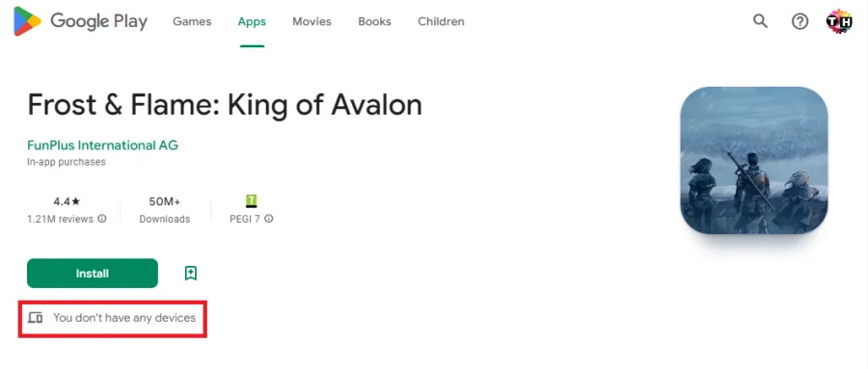This screenshot has height=369, width=868.
Task: Go to the Movies tab
Action: (x=312, y=21)
